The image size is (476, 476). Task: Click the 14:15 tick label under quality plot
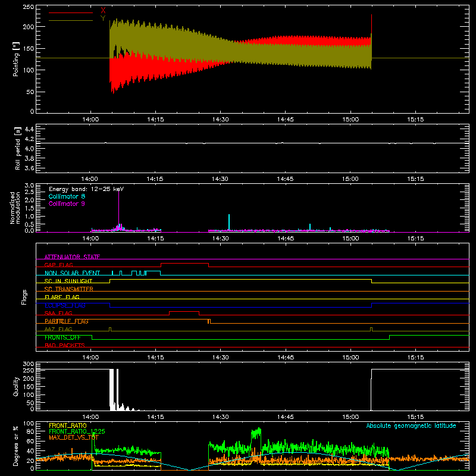point(155,417)
